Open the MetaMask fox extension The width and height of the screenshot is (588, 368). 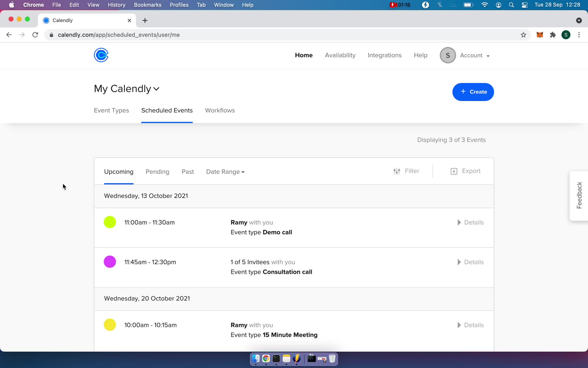pos(540,35)
